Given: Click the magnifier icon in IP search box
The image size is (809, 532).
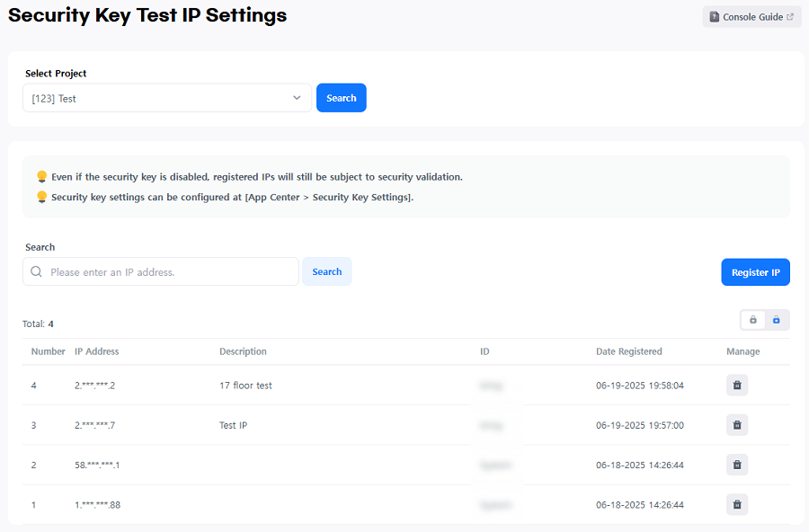Looking at the screenshot, I should (x=37, y=272).
